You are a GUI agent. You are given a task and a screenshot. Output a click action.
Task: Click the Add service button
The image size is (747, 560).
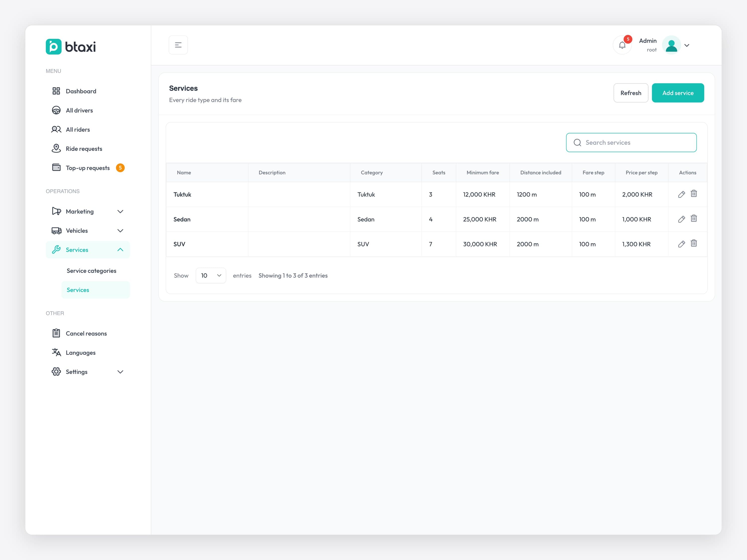678,93
